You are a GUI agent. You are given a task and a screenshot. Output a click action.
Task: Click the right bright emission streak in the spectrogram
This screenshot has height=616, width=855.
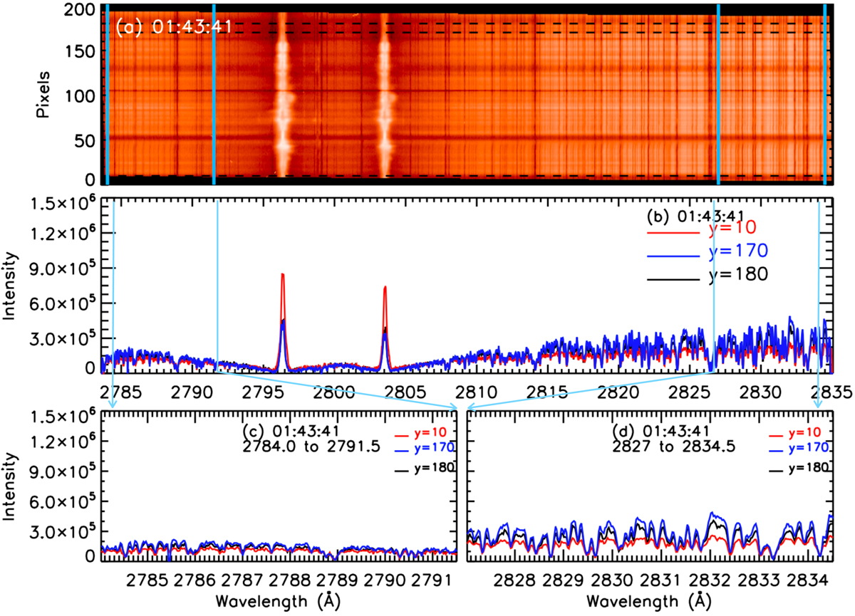[x=385, y=93]
